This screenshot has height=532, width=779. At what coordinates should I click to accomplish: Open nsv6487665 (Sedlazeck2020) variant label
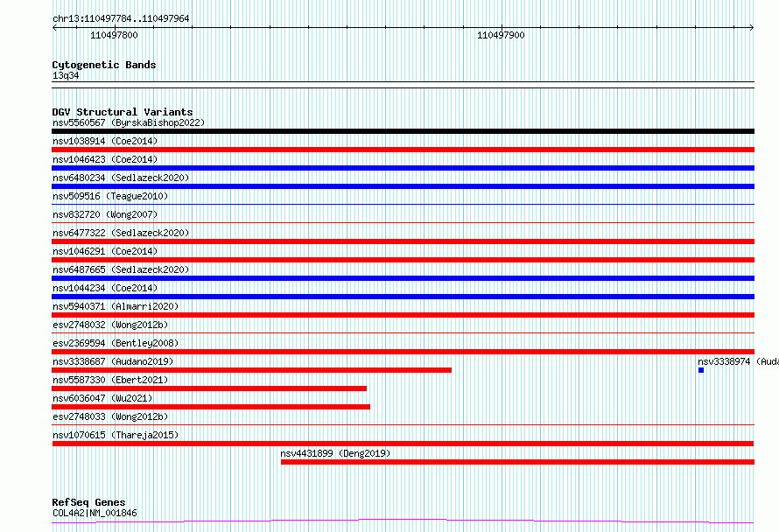[x=121, y=269]
